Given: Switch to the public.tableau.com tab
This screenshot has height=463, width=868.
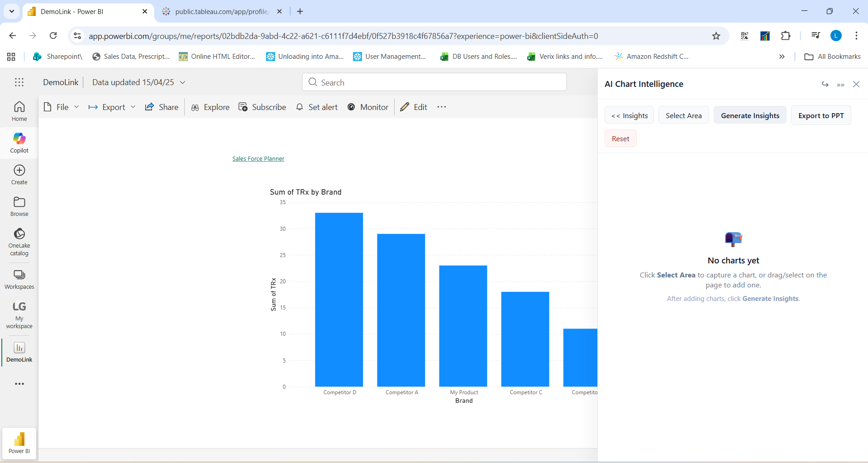Looking at the screenshot, I should pyautogui.click(x=213, y=11).
